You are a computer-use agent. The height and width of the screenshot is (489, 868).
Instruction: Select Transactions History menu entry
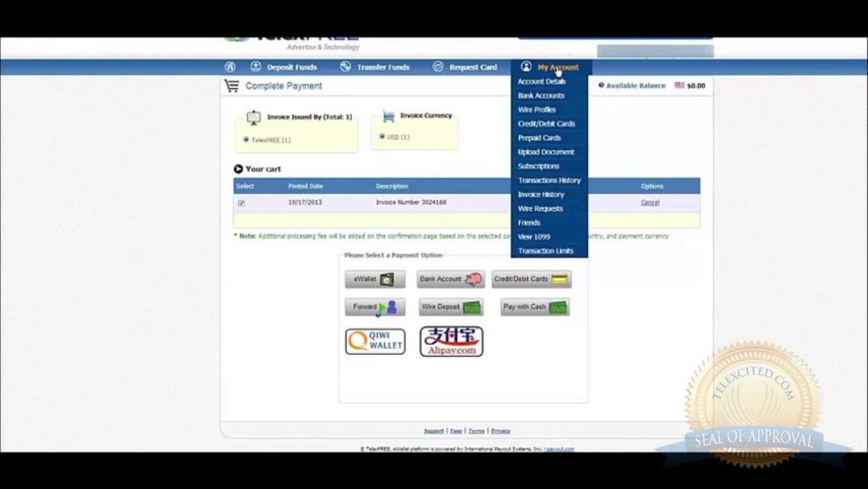point(550,181)
